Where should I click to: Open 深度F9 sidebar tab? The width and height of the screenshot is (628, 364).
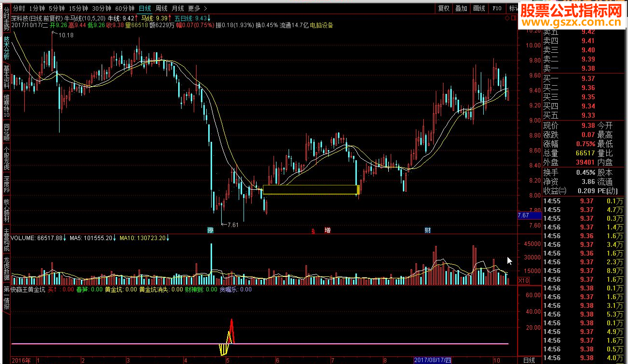(x=6, y=185)
